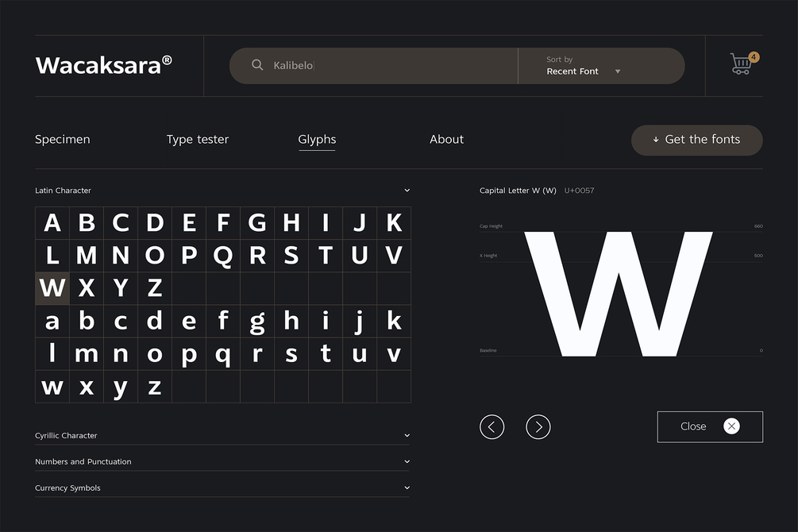798x532 pixels.
Task: Select the lowercase y glyph cell
Action: 121,387
